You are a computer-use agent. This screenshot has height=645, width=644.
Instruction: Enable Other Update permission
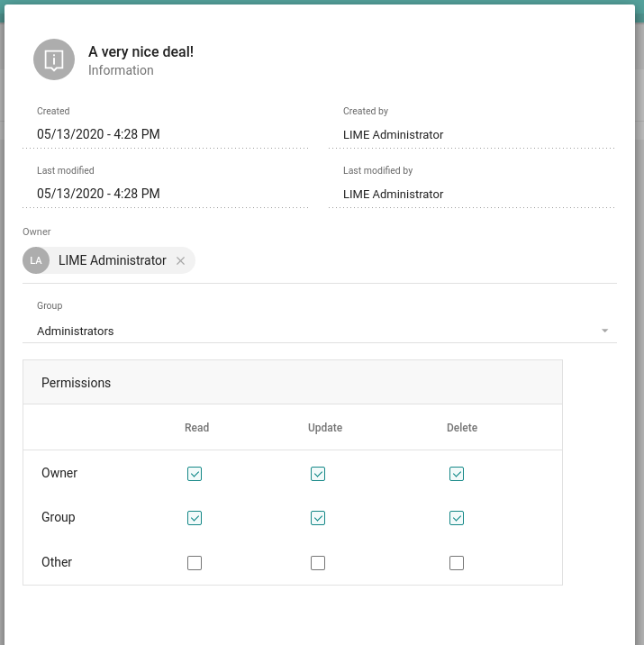pyautogui.click(x=318, y=563)
